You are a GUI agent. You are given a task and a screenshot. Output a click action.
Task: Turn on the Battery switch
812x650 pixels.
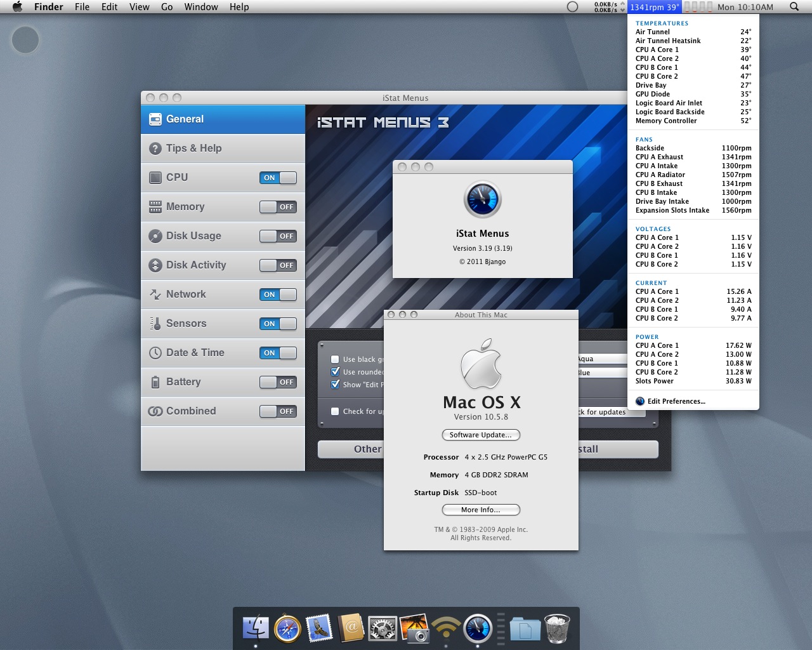click(278, 382)
